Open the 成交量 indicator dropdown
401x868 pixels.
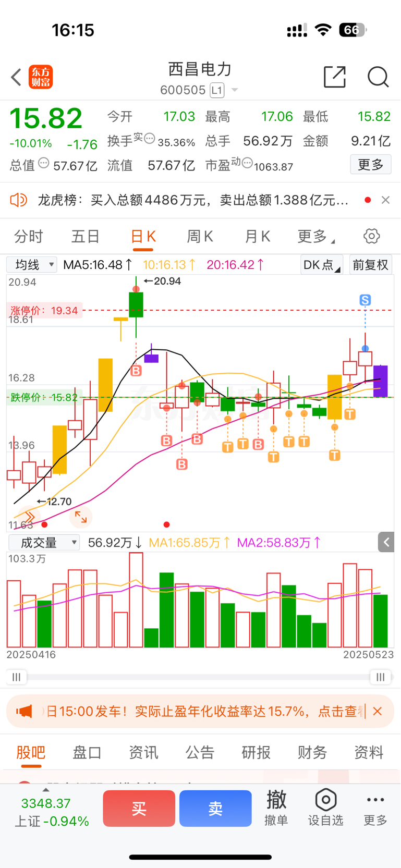click(x=44, y=543)
